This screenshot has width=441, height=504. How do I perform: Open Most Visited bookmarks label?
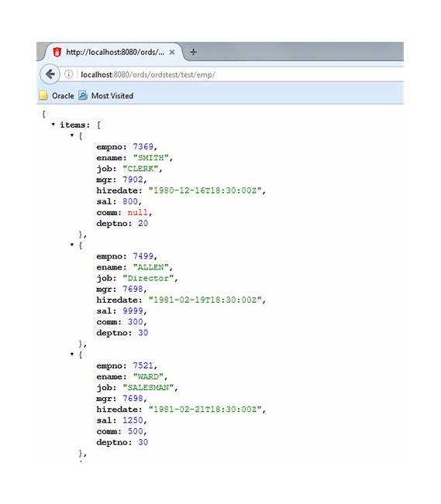[x=112, y=96]
